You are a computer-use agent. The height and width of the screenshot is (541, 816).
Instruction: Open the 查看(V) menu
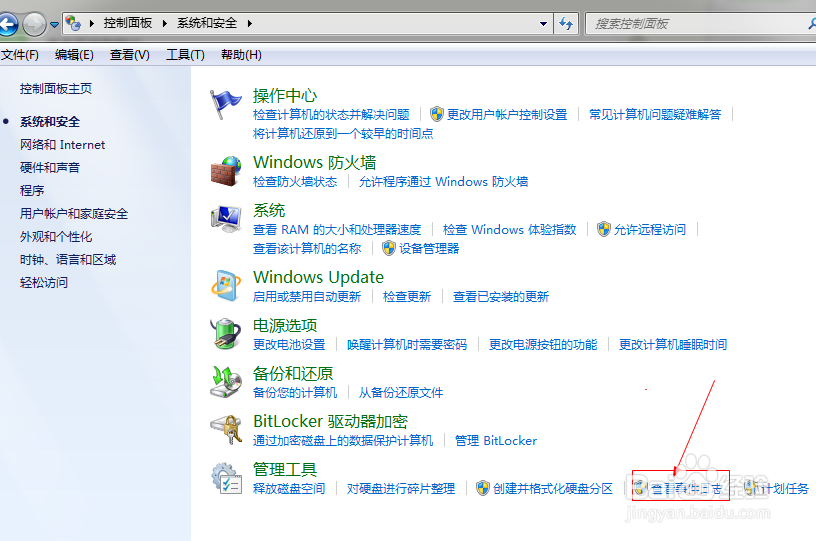pos(130,55)
